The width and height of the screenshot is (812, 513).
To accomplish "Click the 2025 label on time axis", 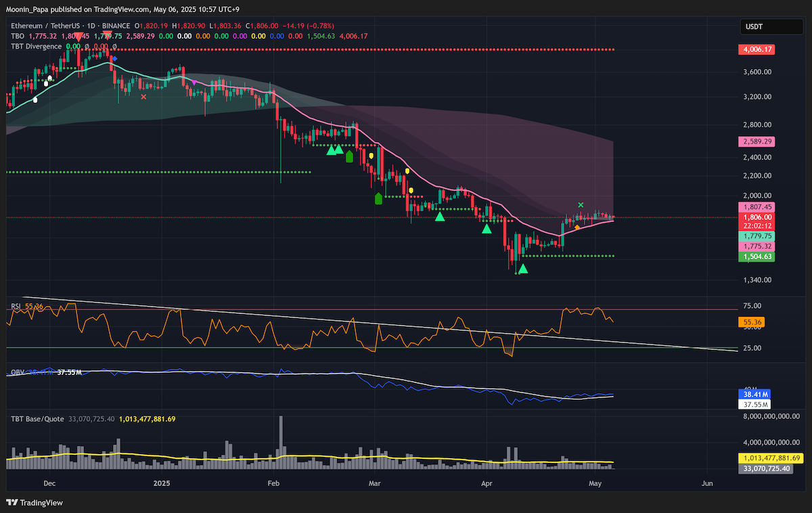I will point(162,483).
